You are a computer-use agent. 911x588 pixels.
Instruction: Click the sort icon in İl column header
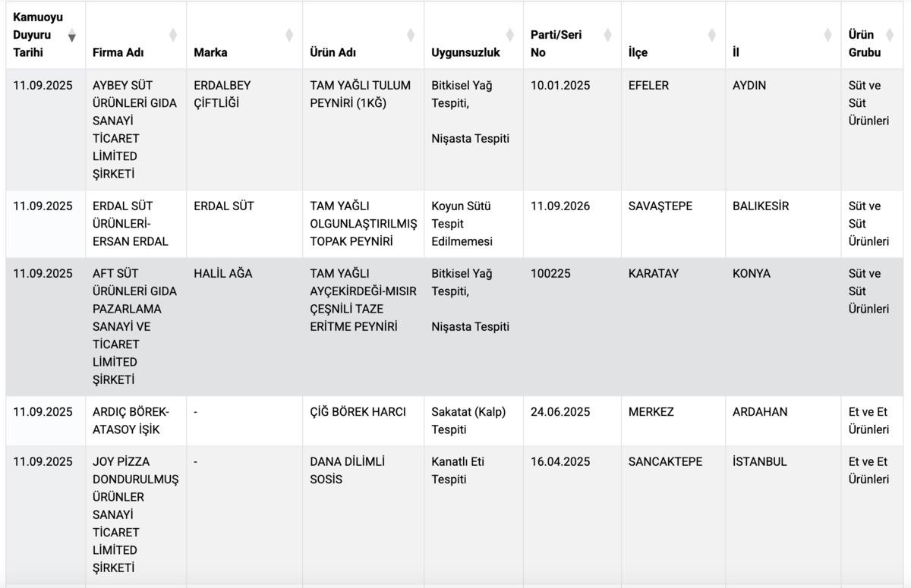tap(827, 35)
